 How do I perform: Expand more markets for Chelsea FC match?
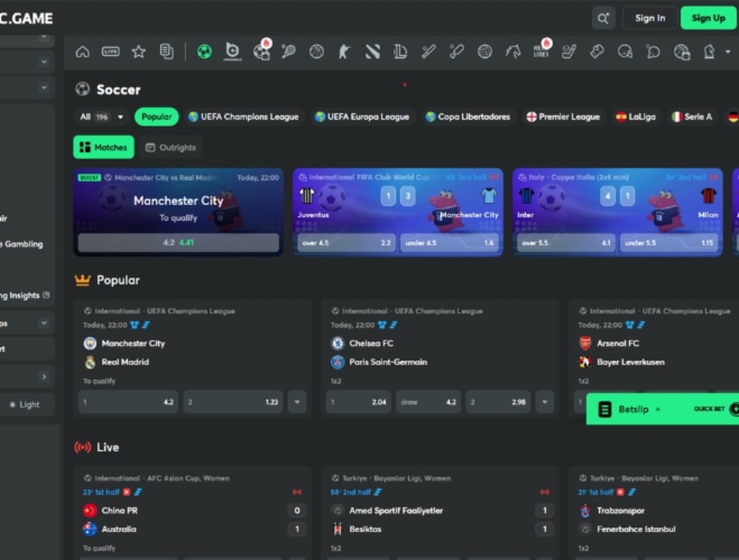click(545, 402)
